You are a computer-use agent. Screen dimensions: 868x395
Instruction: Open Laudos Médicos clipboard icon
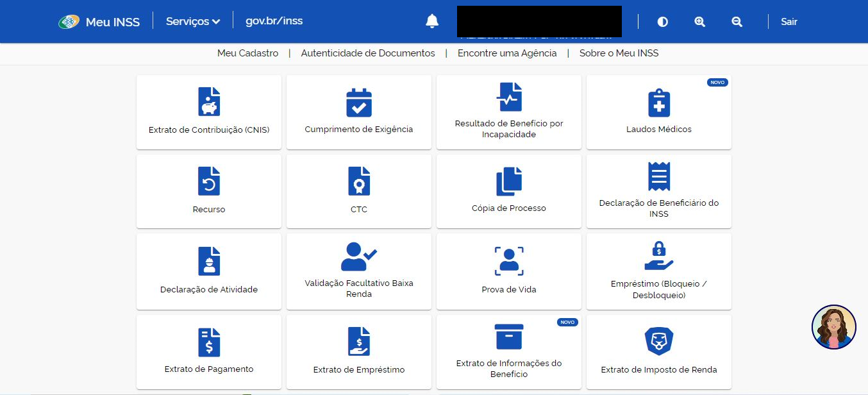[x=659, y=102]
